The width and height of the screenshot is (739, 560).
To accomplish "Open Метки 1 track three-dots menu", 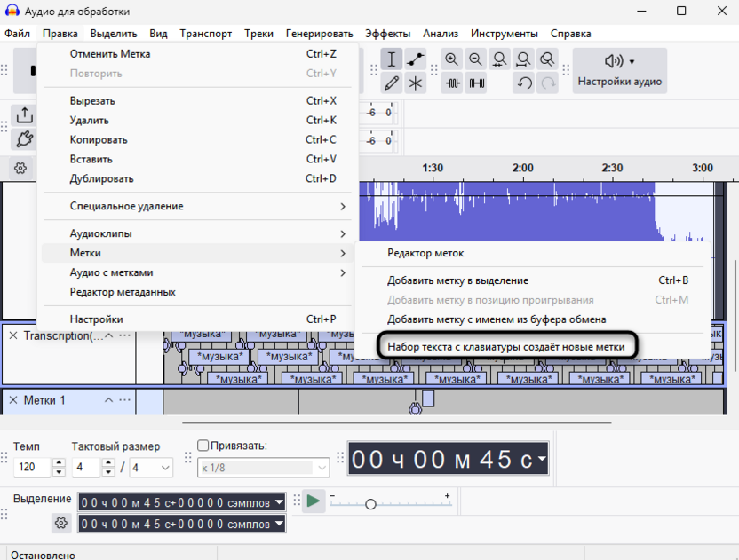I will point(124,400).
